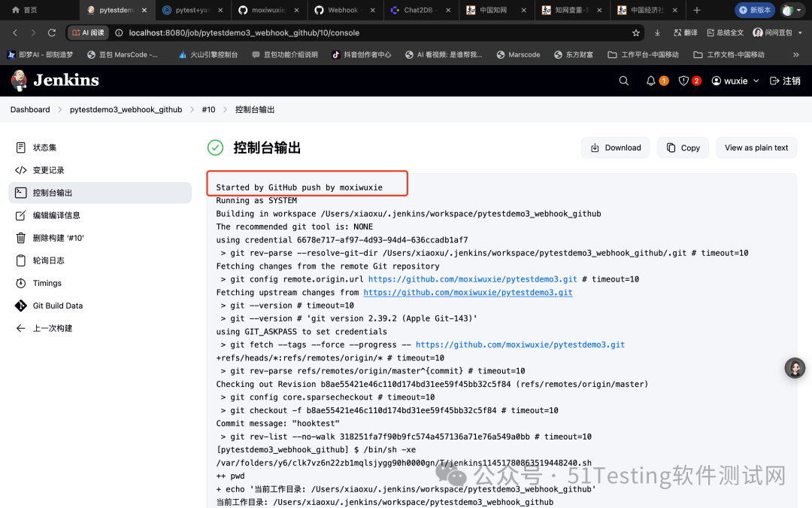Reload the page

[52, 32]
